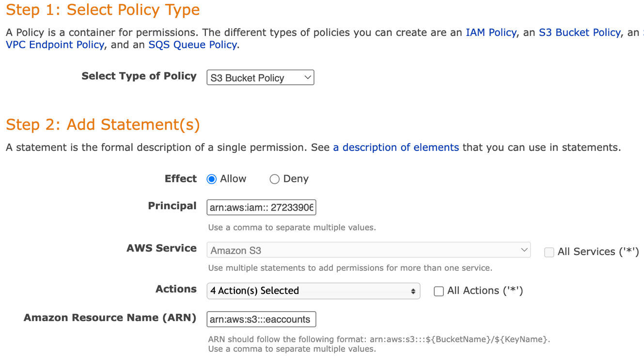
Task: Click the 'Select Type of Policy' label
Action: click(x=139, y=76)
